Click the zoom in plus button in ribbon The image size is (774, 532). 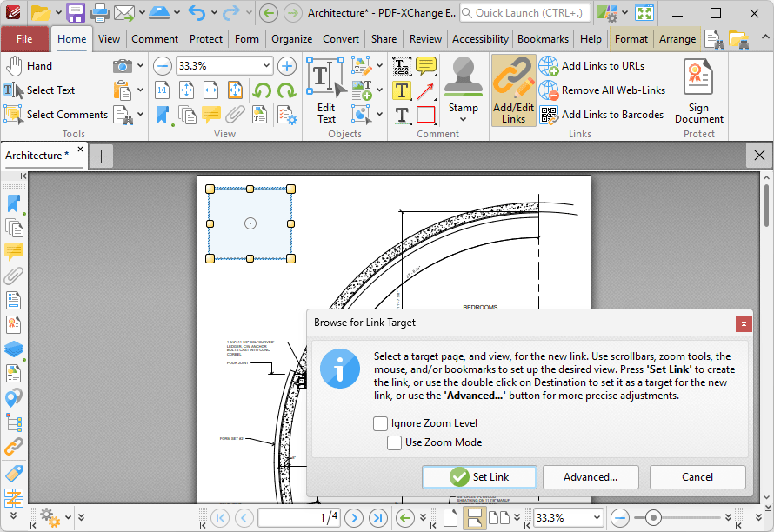tap(287, 66)
